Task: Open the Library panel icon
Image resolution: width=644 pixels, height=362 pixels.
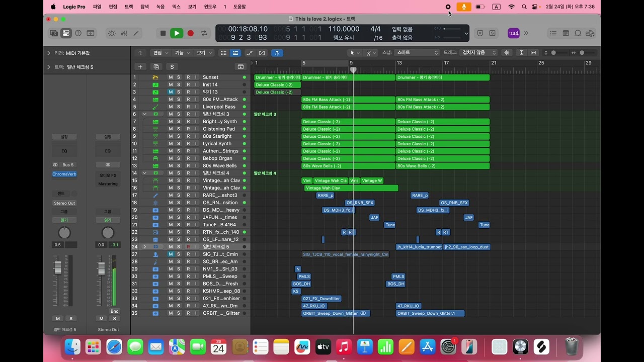Action: (x=54, y=33)
